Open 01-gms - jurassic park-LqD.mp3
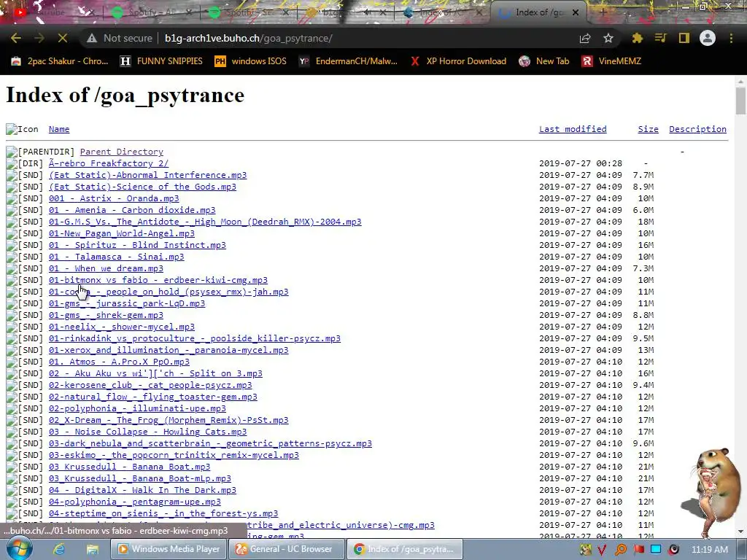 pyautogui.click(x=127, y=303)
